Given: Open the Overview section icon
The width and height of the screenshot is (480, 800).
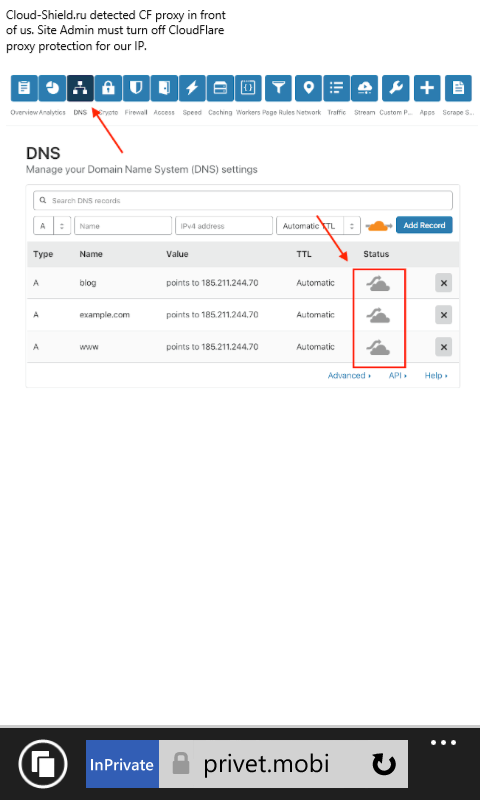Looking at the screenshot, I should coord(24,88).
